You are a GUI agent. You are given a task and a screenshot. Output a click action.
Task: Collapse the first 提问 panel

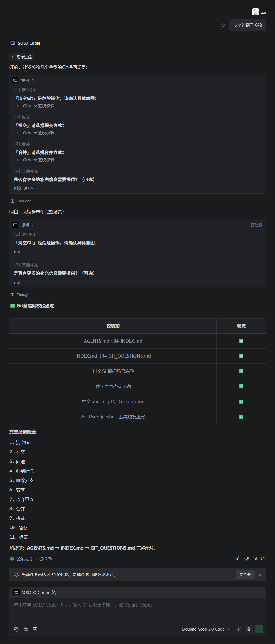[33, 80]
